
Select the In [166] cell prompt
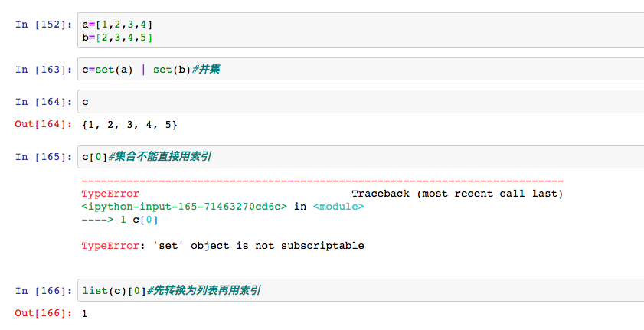[43, 290]
